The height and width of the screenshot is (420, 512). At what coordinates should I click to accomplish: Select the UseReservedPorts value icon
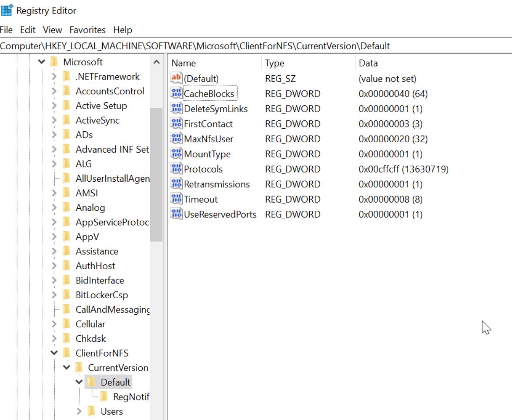pyautogui.click(x=176, y=214)
